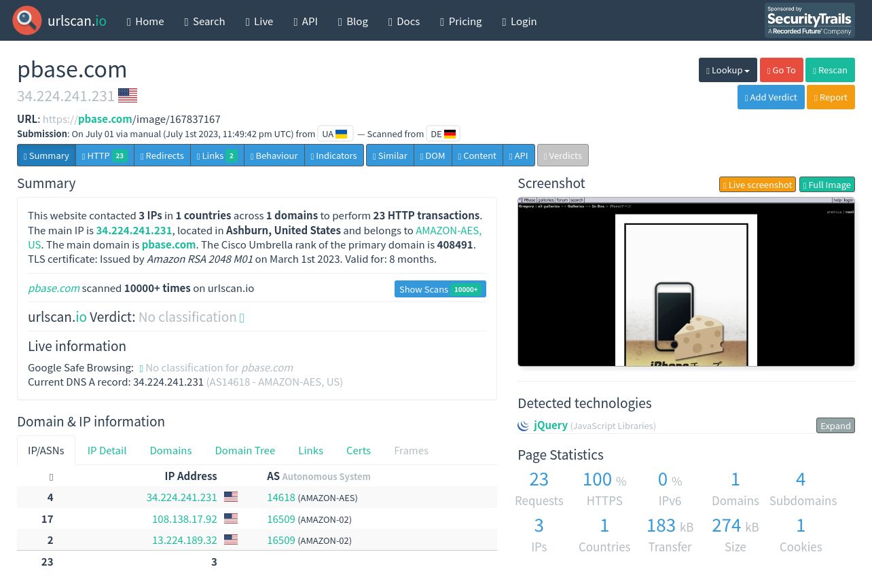Image resolution: width=872 pixels, height=588 pixels.
Task: Click AS number 14618 link
Action: pos(281,497)
